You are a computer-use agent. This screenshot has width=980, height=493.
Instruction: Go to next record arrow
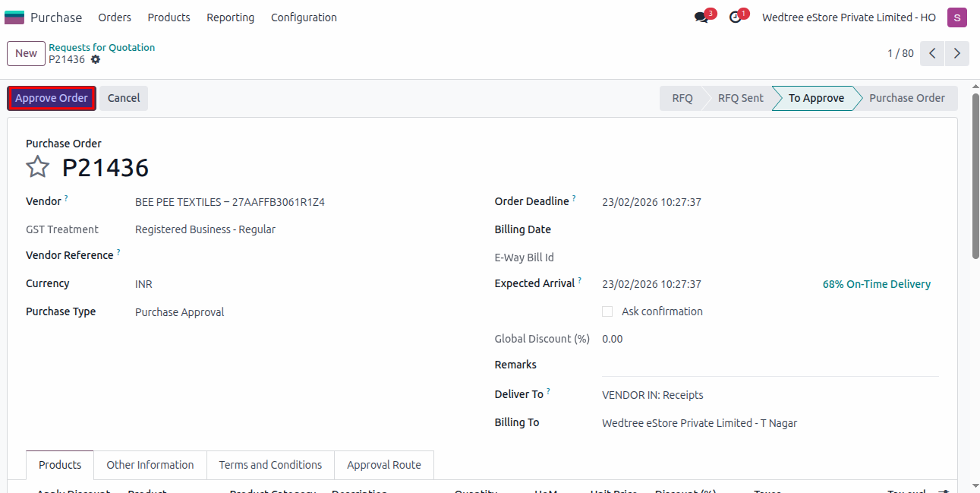[956, 53]
